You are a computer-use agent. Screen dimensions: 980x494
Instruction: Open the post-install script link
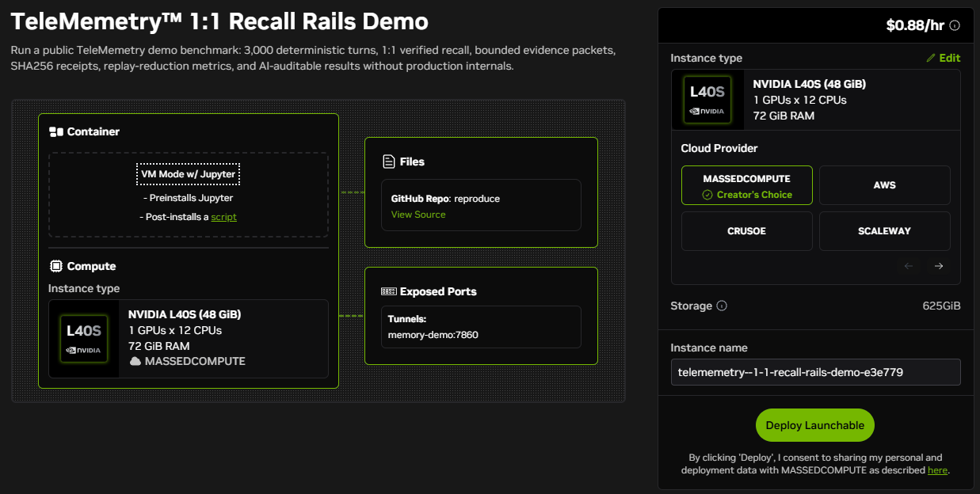tap(223, 217)
